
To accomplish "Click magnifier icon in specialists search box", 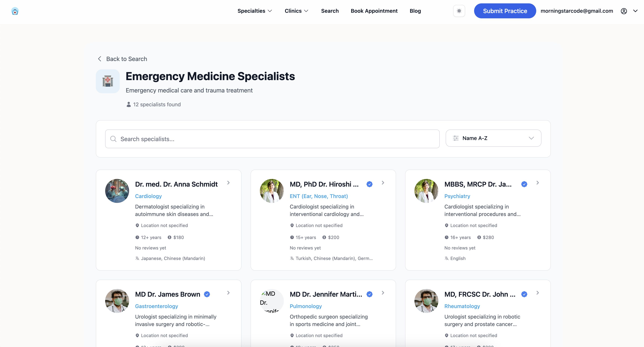I will click(114, 139).
